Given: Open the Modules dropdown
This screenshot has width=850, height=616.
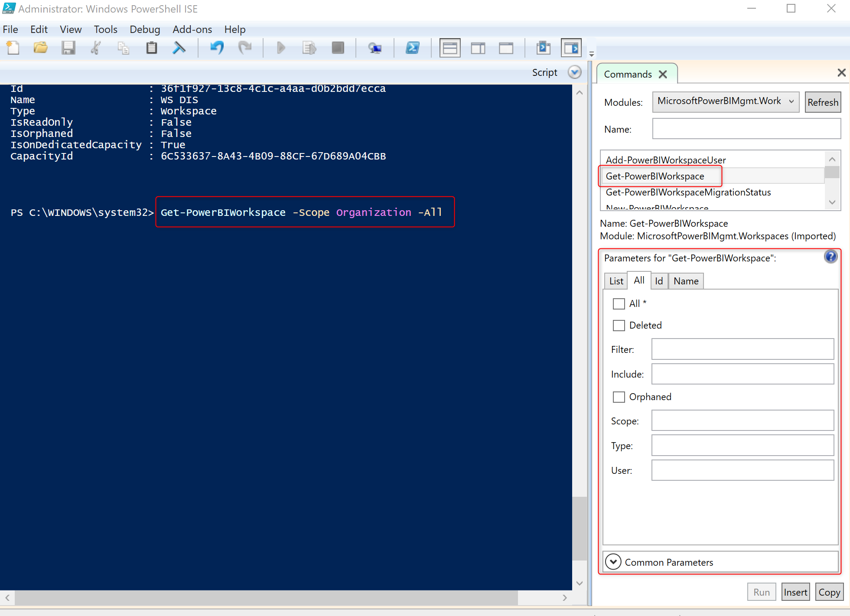Looking at the screenshot, I should (x=726, y=102).
